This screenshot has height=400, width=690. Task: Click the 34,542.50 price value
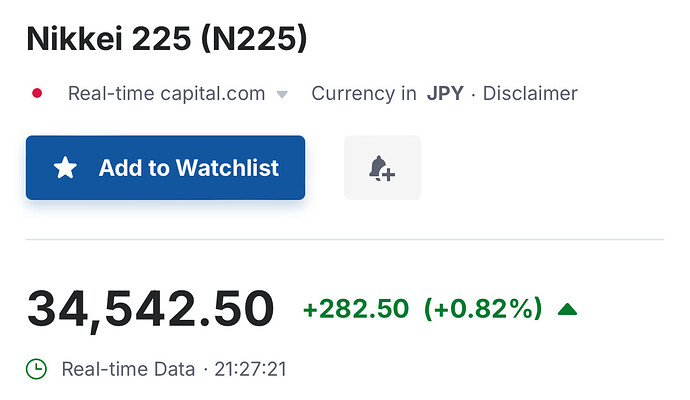click(x=150, y=309)
